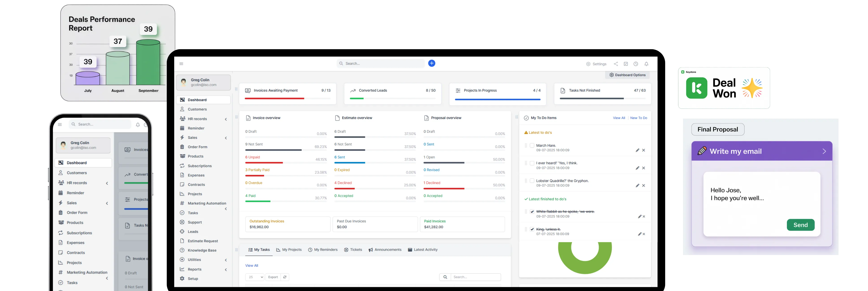Open notifications via the bell icon
Screen dimensions: 868x291
click(x=646, y=64)
